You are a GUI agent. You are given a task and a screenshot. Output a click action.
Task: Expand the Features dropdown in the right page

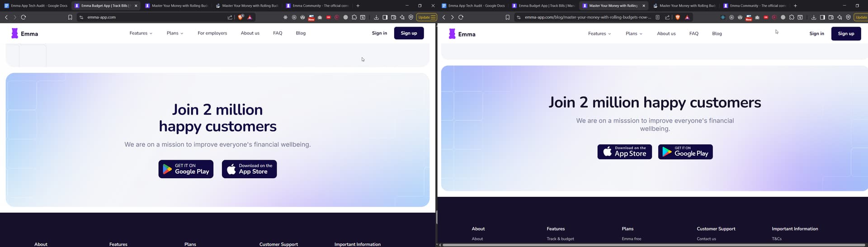pos(599,33)
